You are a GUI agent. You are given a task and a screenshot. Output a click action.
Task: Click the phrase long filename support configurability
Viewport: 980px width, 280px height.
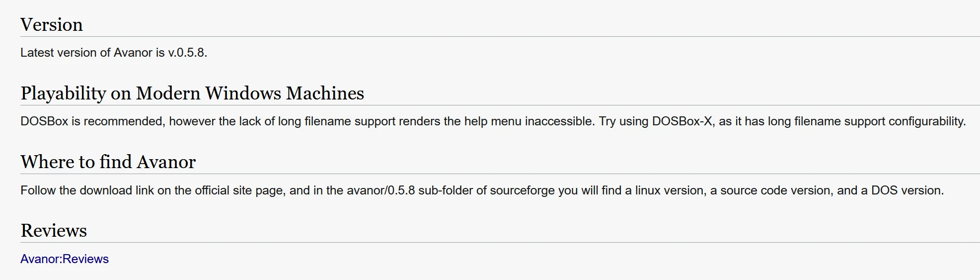click(866, 121)
